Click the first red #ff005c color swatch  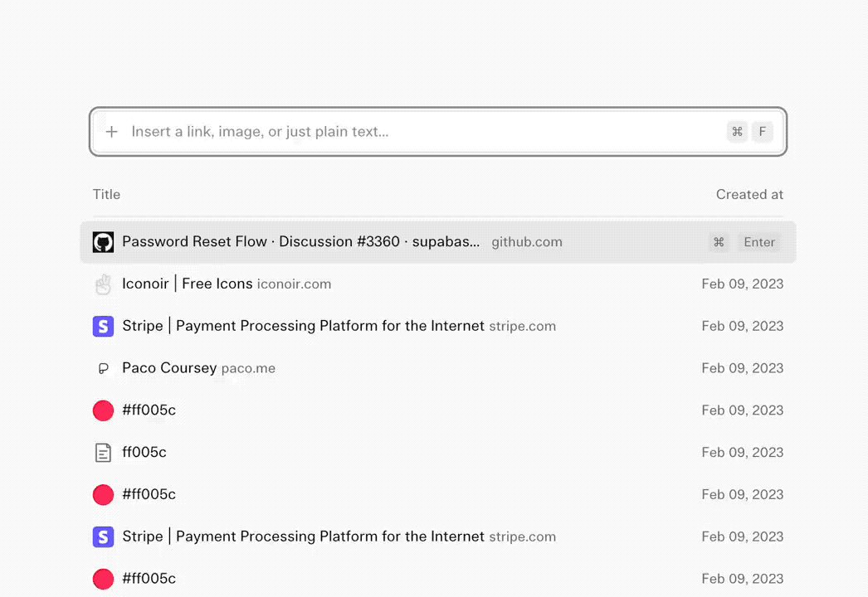click(x=103, y=410)
